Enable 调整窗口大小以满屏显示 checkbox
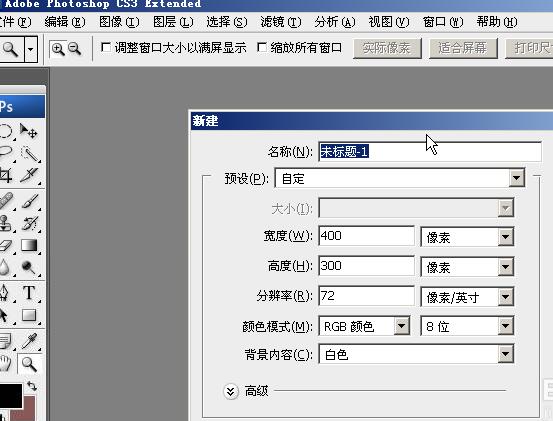 [105, 47]
